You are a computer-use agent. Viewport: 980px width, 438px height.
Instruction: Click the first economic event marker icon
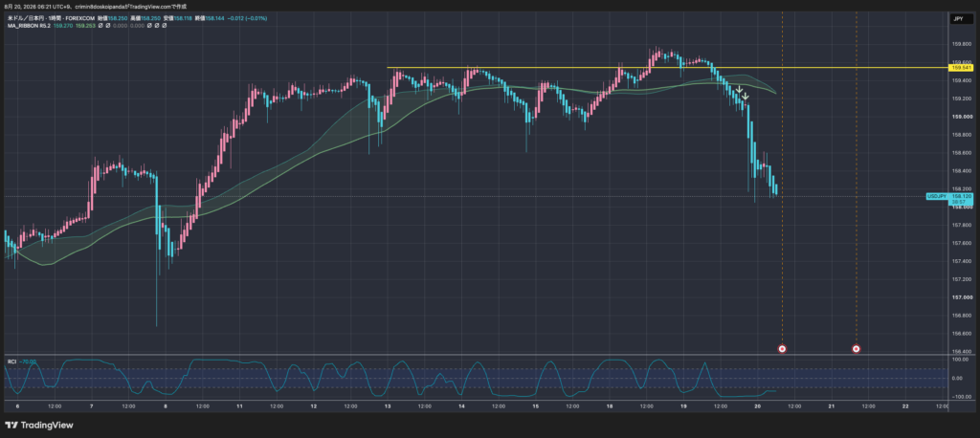pos(782,349)
